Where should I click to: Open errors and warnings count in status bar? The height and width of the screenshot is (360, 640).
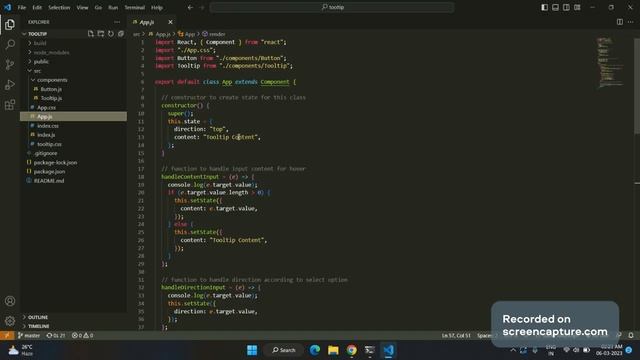click(x=82, y=336)
